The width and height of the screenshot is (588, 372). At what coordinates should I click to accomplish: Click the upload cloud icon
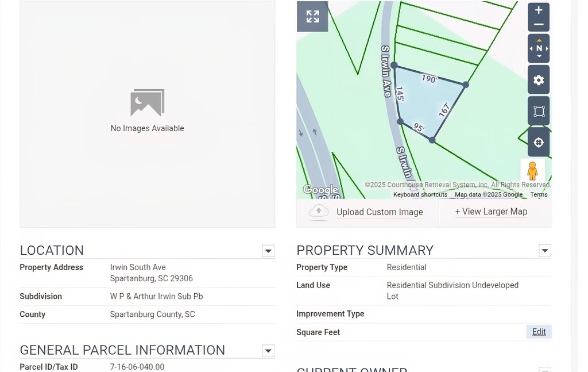pyautogui.click(x=319, y=212)
